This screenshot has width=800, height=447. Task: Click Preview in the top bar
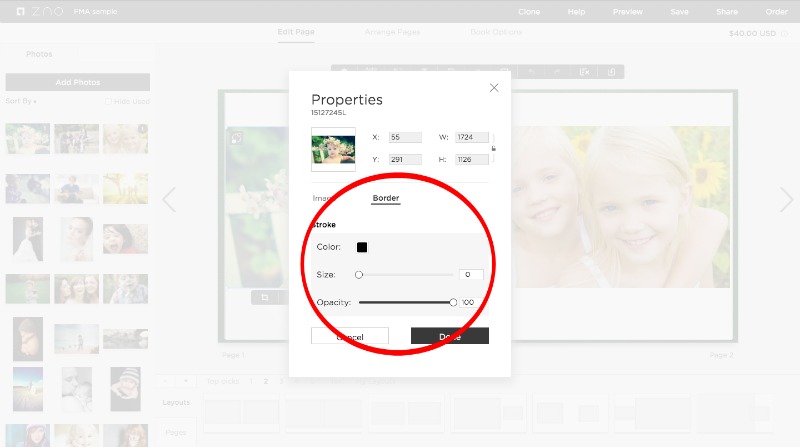628,12
